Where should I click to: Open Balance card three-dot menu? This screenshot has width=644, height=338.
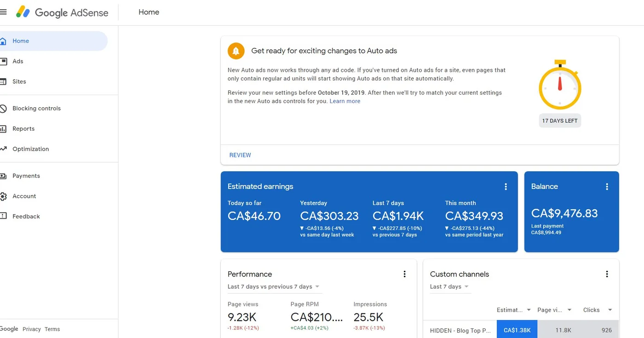607,187
